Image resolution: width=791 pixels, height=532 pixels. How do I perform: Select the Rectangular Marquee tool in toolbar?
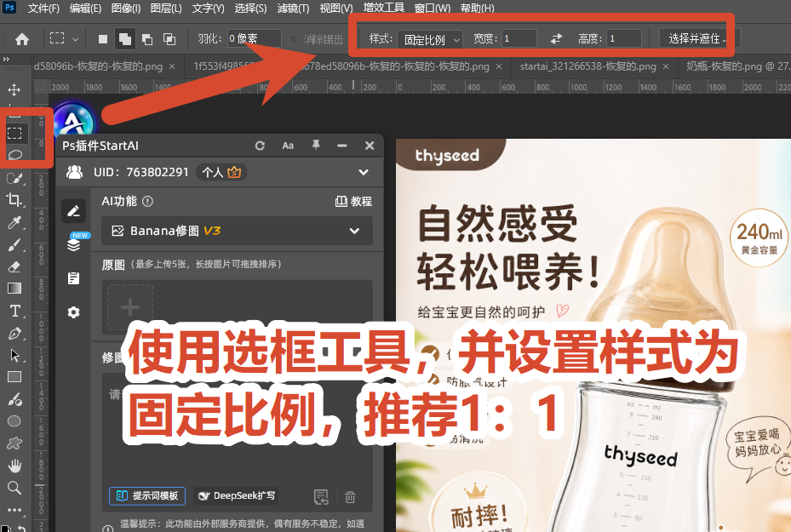14,133
